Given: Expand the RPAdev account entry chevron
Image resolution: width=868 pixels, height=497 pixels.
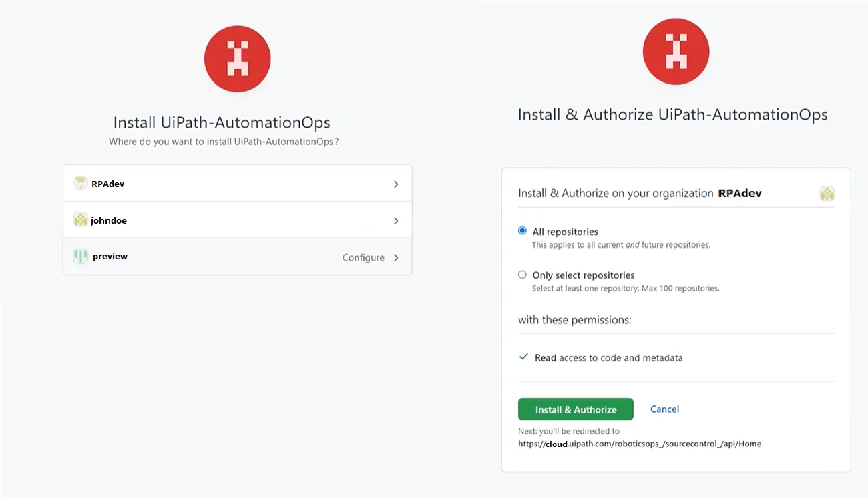Looking at the screenshot, I should point(395,183).
